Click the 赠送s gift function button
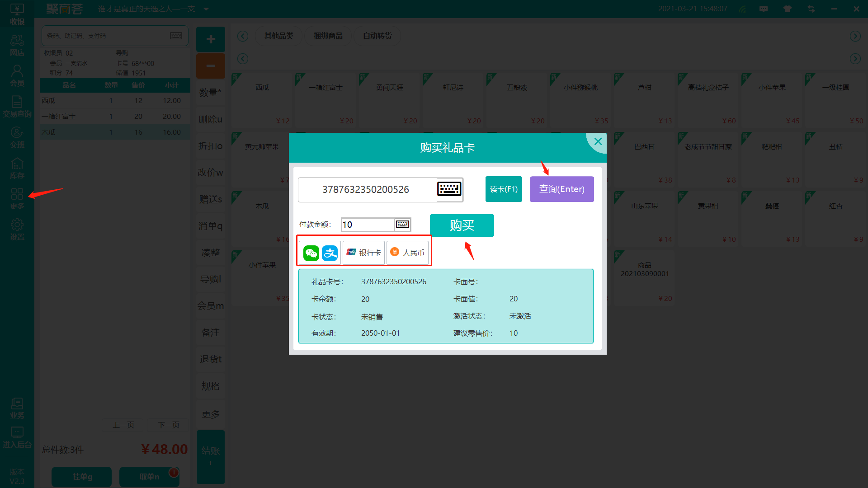The height and width of the screenshot is (488, 868). [211, 199]
